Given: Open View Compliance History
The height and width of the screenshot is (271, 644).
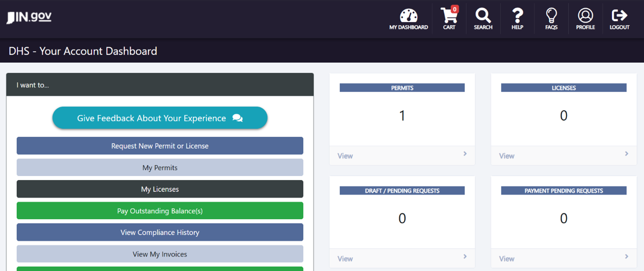Looking at the screenshot, I should pyautogui.click(x=160, y=232).
